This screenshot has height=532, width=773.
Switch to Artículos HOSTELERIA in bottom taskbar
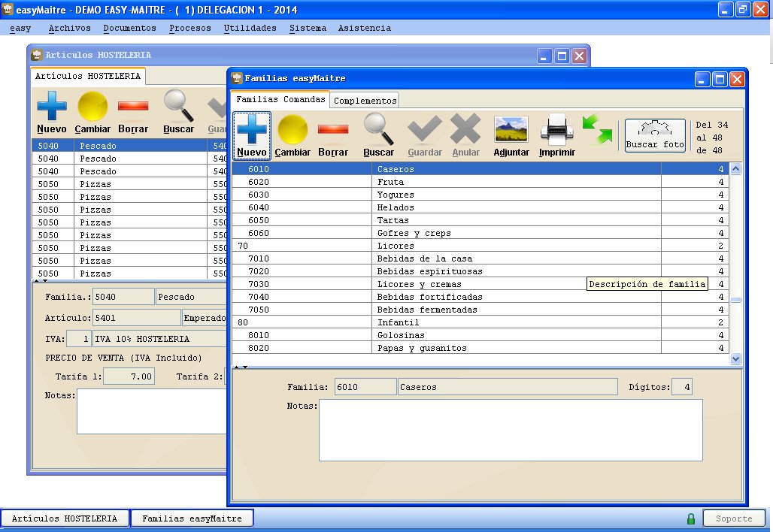coord(65,518)
